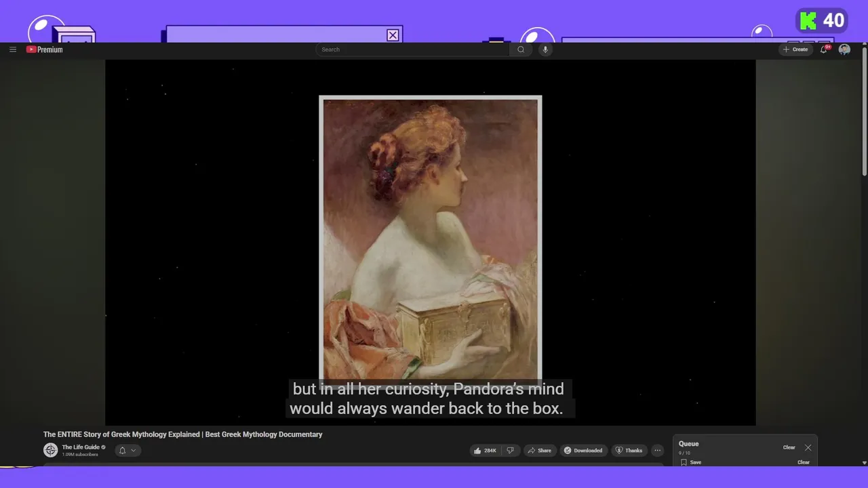This screenshot has width=868, height=488.
Task: Click the YouTube search field
Action: tap(412, 49)
